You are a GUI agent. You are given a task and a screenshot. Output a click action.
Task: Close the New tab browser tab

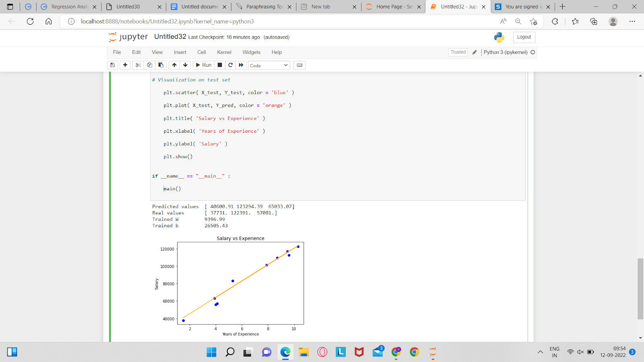pos(354,7)
